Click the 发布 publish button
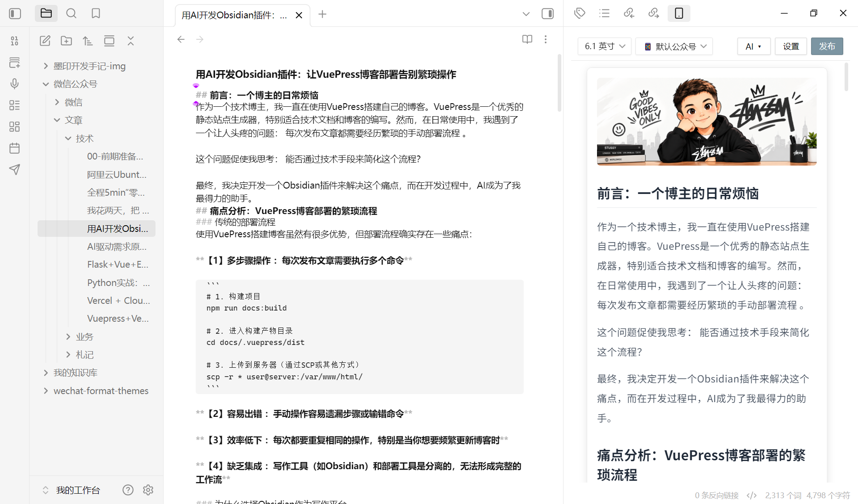Viewport: 858px width, 504px height. point(827,46)
